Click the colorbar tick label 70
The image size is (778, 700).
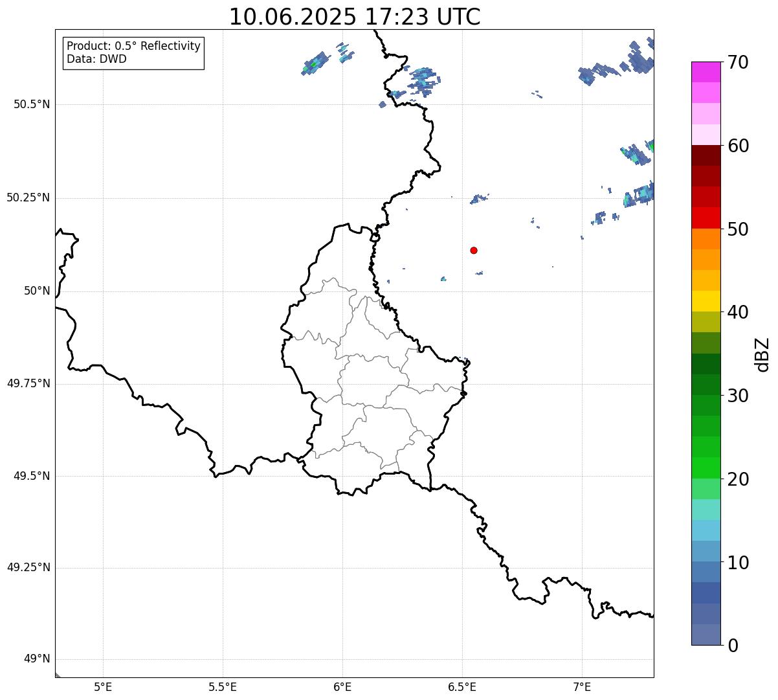pyautogui.click(x=738, y=62)
